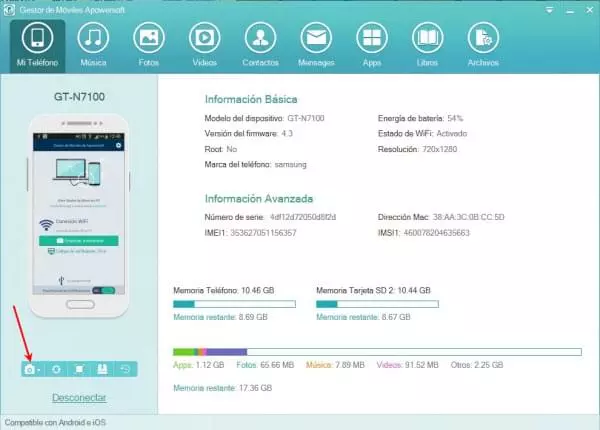Viewport: 600px width, 430px height.
Task: Click the Fotos: 65.66 MB legend entry
Action: click(x=265, y=365)
